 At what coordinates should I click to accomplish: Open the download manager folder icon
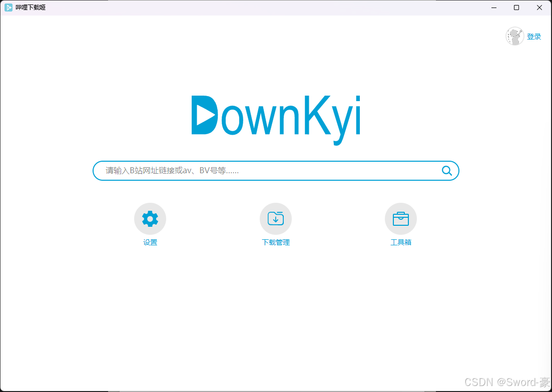[x=276, y=219]
